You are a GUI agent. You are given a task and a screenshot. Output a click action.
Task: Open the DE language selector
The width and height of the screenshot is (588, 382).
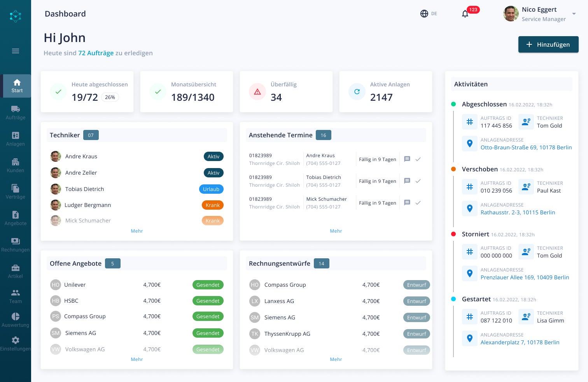[429, 14]
